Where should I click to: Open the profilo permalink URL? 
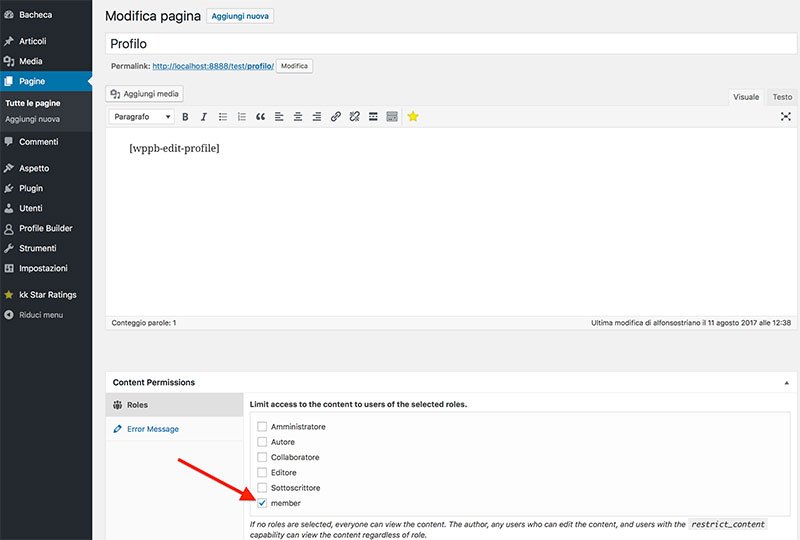(x=213, y=66)
